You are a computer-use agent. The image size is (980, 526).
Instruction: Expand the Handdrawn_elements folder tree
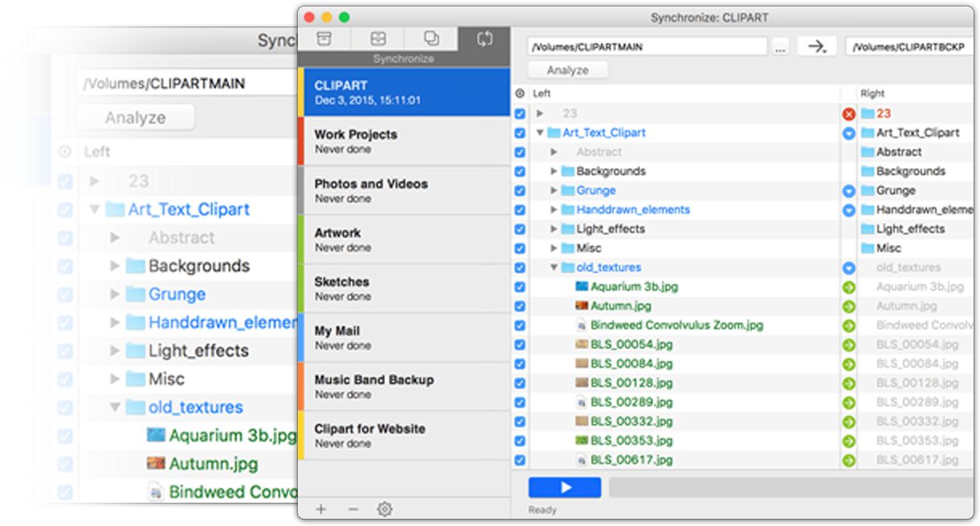click(x=554, y=210)
